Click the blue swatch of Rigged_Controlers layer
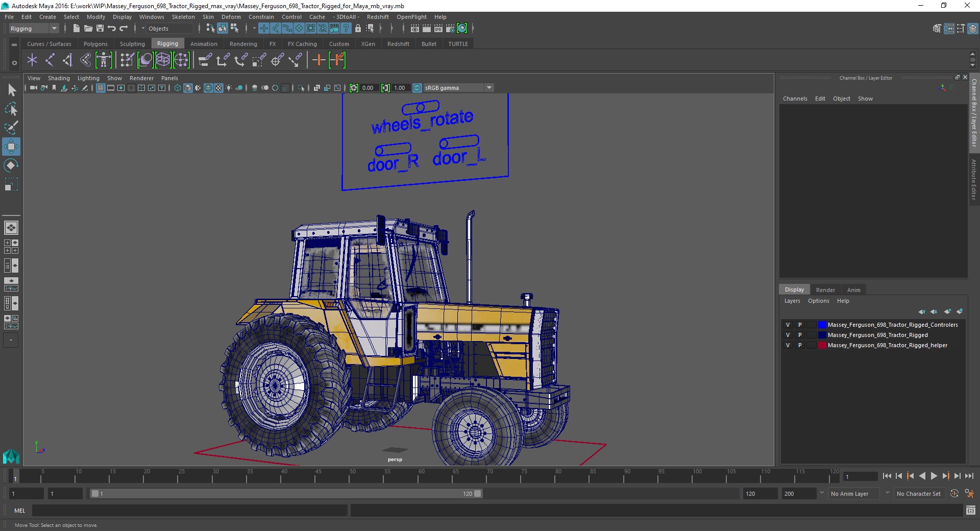The height and width of the screenshot is (531, 980). click(822, 325)
